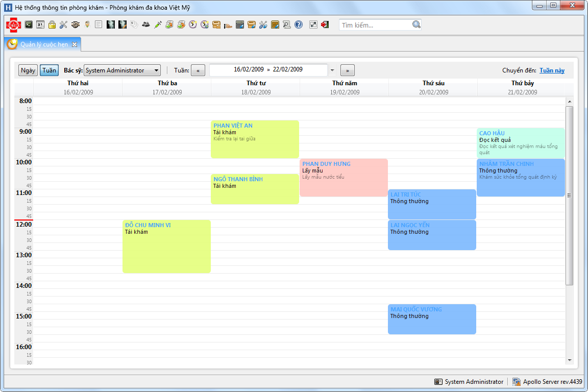This screenshot has width=588, height=392.
Task: Toggle Tuần week view button
Action: (x=49, y=70)
